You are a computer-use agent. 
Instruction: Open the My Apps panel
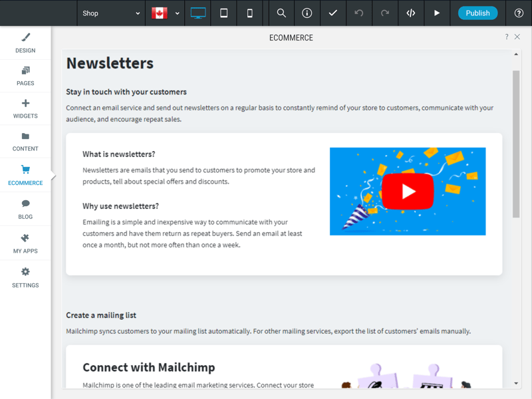25,243
